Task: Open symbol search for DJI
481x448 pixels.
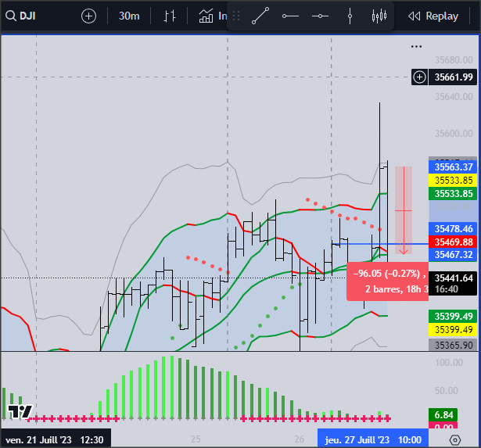Action: 21,16
